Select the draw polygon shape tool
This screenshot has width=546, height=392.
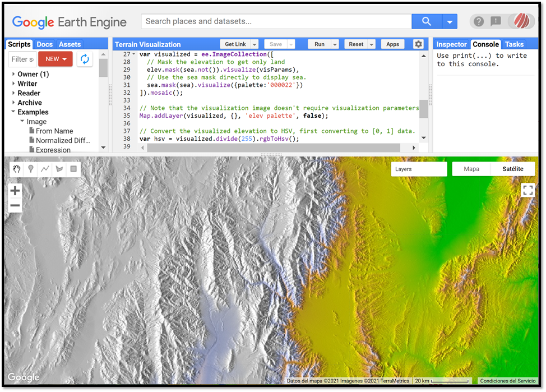[x=59, y=169]
